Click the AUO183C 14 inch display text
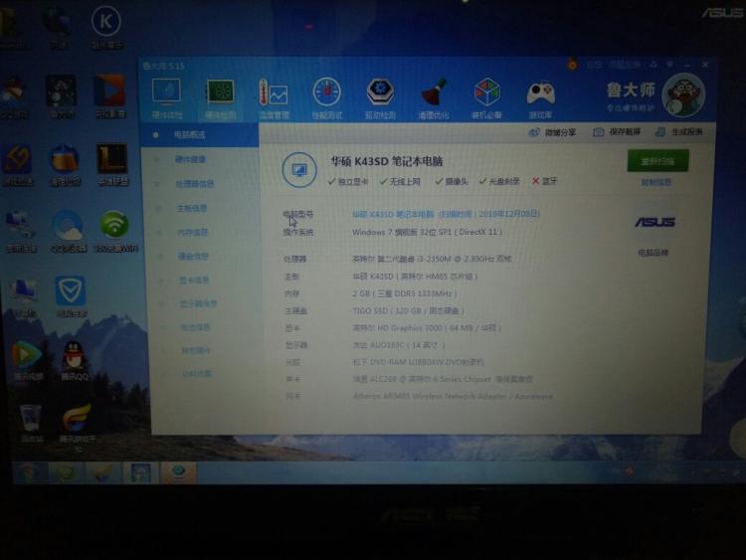746x560 pixels. coord(399,345)
